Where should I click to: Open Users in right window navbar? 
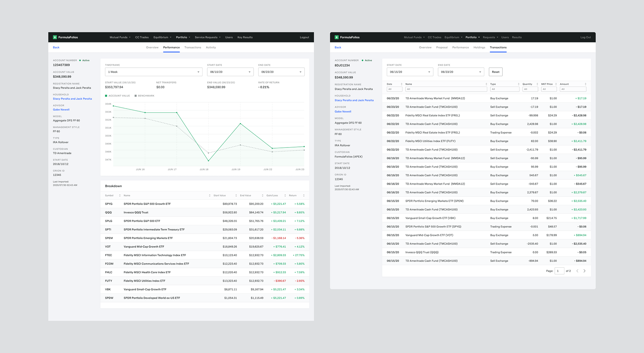click(x=505, y=37)
